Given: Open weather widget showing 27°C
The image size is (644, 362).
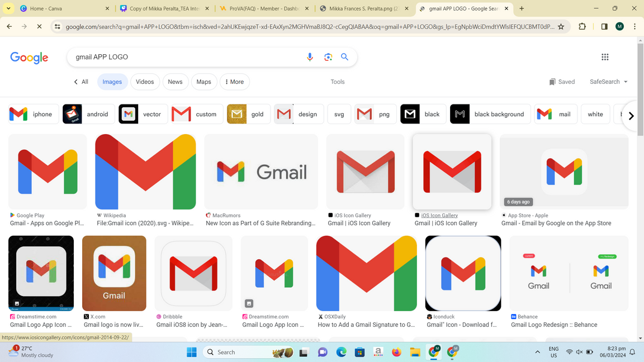Looking at the screenshot, I should [31, 352].
